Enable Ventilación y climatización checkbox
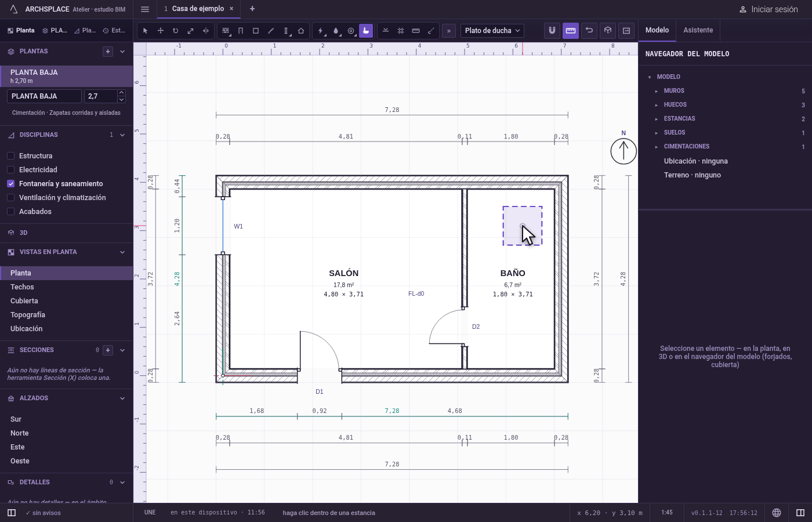The width and height of the screenshot is (812, 522). pos(10,198)
